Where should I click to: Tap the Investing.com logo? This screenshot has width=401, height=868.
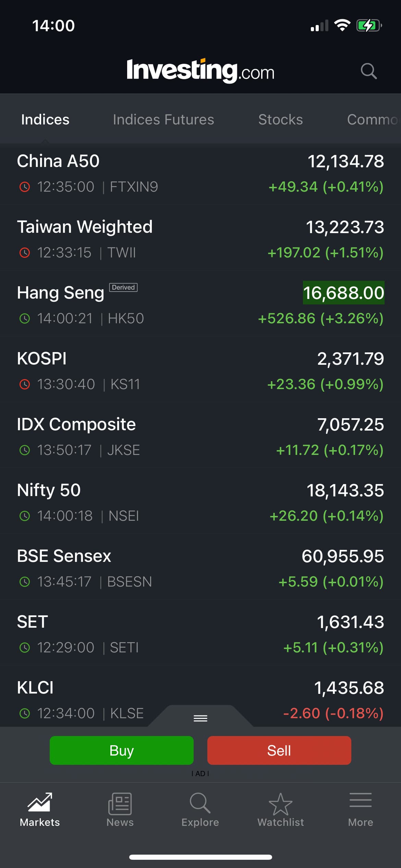[x=200, y=71]
